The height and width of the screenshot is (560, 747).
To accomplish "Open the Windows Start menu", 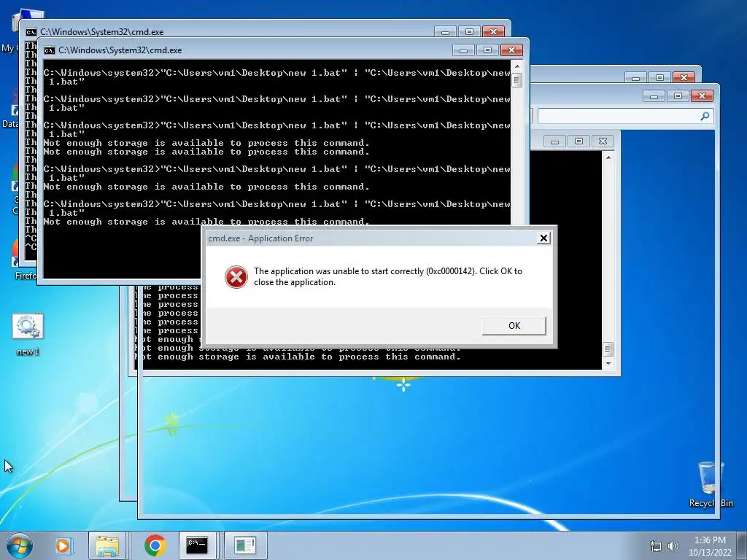I will coord(20,545).
